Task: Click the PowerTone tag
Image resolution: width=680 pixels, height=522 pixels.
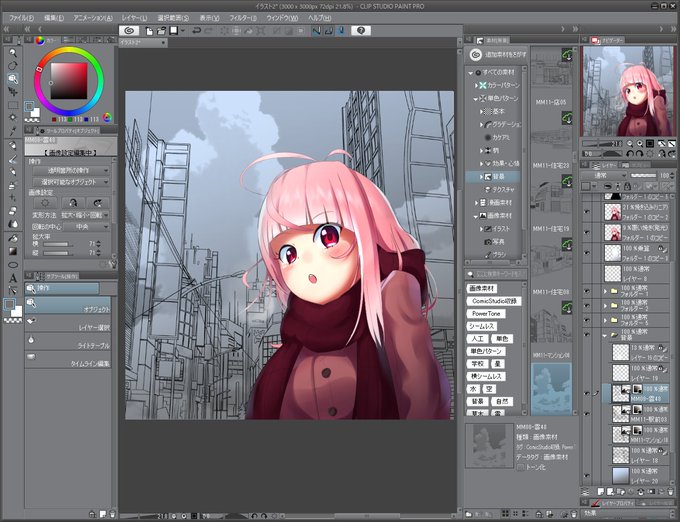Action: tap(486, 313)
